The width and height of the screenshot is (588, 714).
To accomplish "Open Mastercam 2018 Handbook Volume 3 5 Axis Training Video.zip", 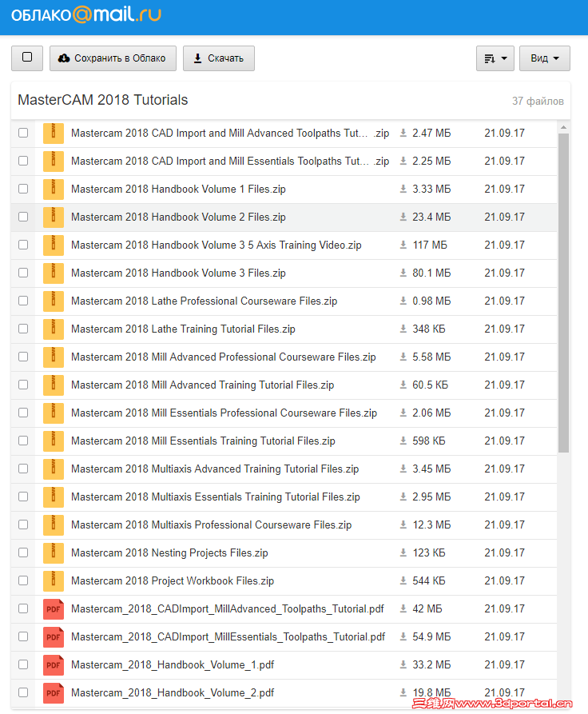I will coord(217,245).
